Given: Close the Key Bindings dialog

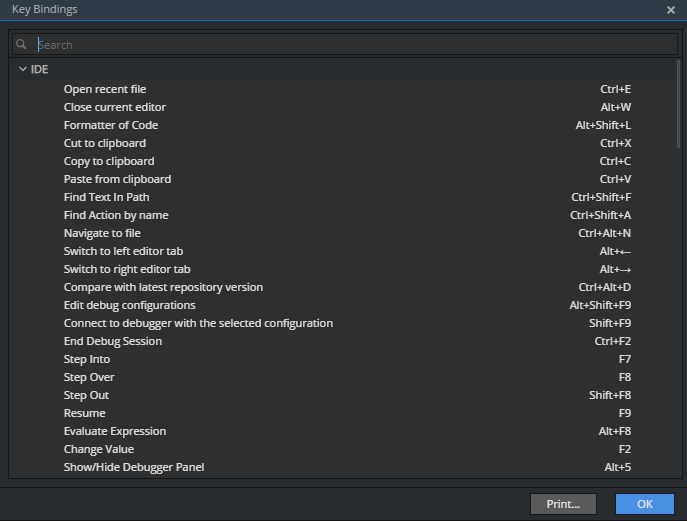Looking at the screenshot, I should pyautogui.click(x=670, y=10).
